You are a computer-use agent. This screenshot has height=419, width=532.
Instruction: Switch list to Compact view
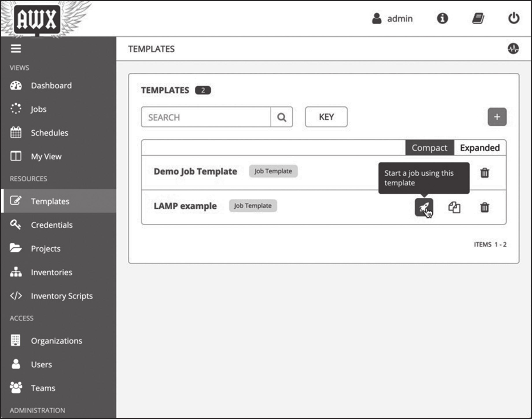pos(429,148)
